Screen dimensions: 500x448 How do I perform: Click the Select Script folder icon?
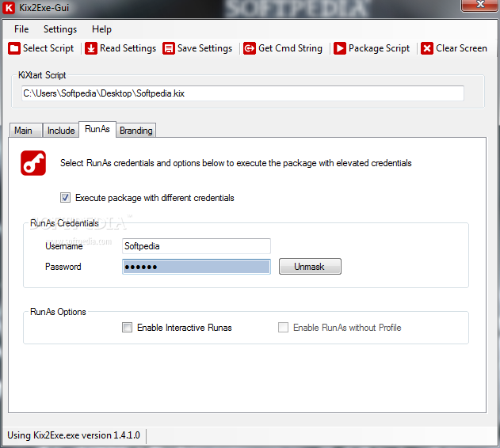coord(14,48)
